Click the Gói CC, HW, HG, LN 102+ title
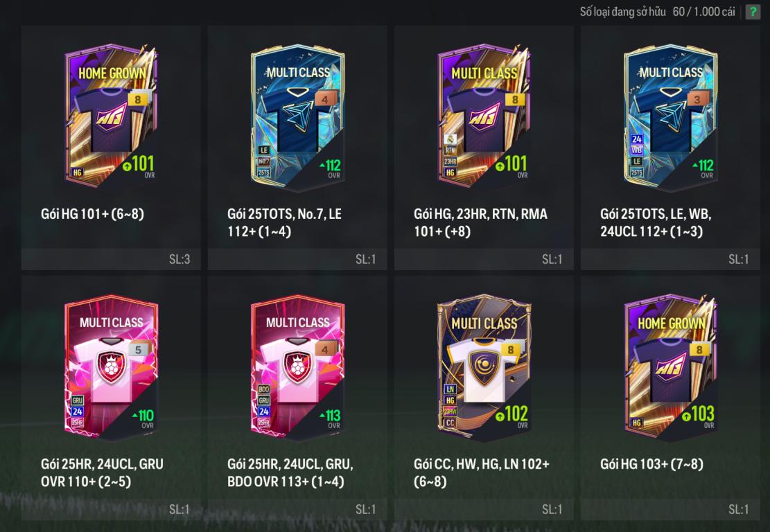Image resolution: width=770 pixels, height=532 pixels. coord(481,472)
